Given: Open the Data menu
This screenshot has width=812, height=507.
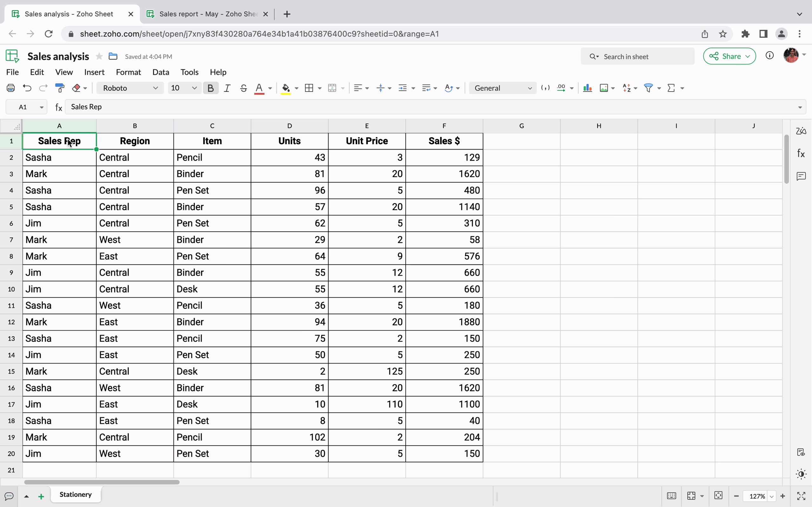Looking at the screenshot, I should click(161, 72).
